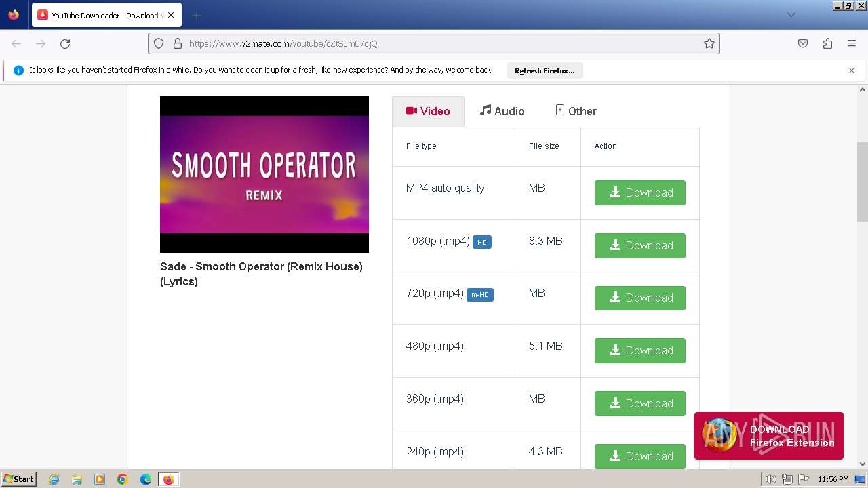This screenshot has width=868, height=488.
Task: Click the m-HD badge beside 720p
Action: [x=480, y=294]
